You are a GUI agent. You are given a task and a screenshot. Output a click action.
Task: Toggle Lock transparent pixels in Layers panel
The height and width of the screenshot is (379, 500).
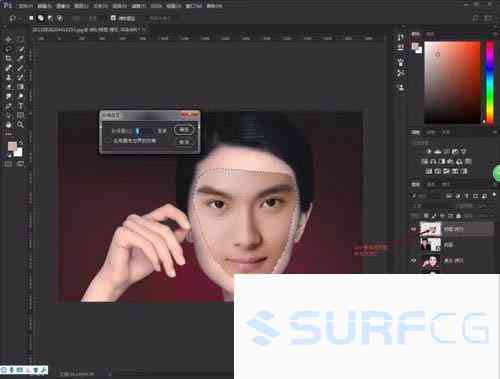click(x=426, y=216)
